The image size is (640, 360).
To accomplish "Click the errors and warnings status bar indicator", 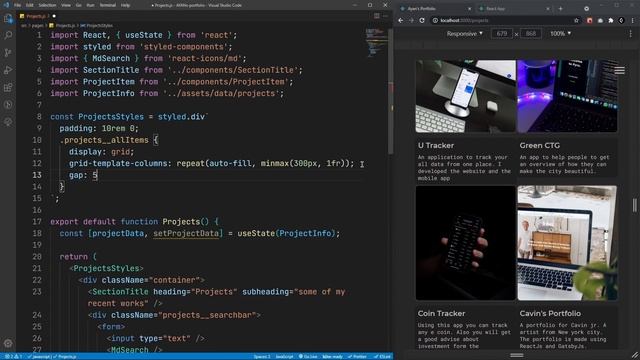I will (13, 357).
